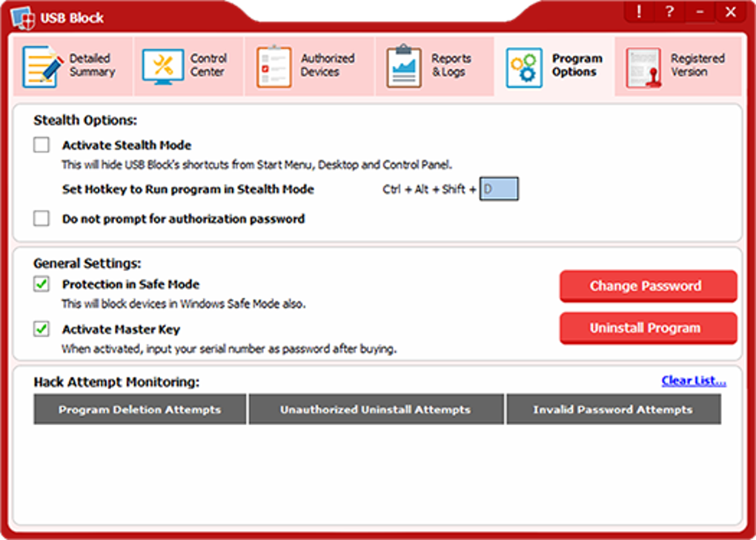This screenshot has height=540, width=756.
Task: Open the Reports & Logs tab label
Action: 451,65
